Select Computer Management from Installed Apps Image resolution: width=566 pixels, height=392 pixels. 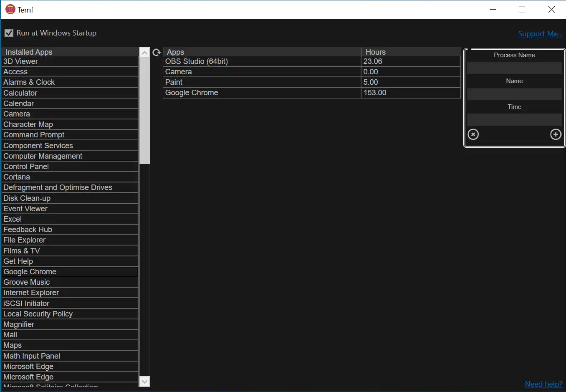point(70,156)
